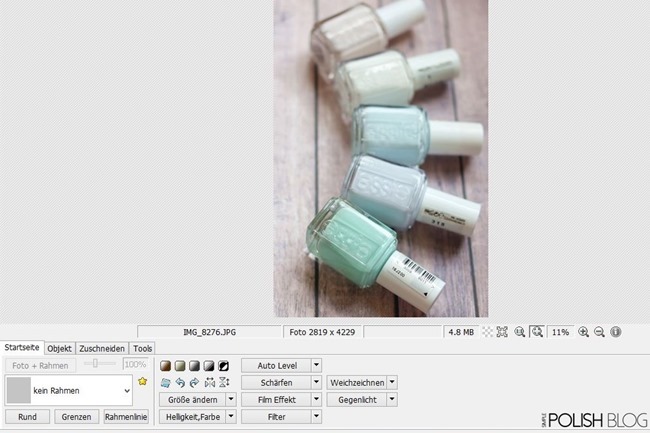Expand the Größe ändern arrow menu
Viewport: 650px width, 433px height.
[231, 399]
